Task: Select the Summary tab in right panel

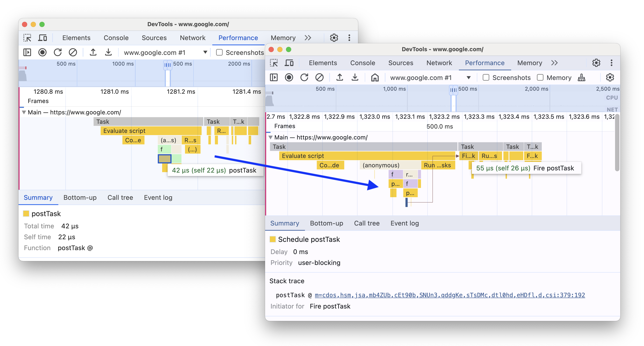Action: (x=285, y=223)
